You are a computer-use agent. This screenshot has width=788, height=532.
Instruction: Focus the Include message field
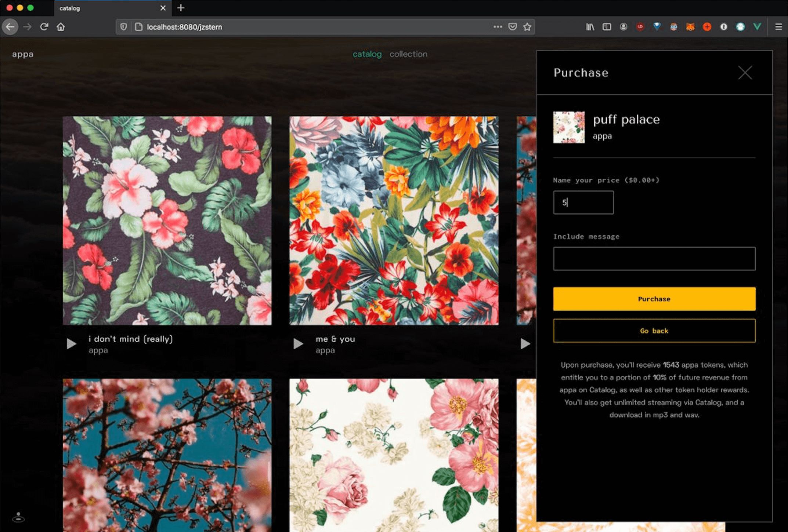tap(654, 259)
